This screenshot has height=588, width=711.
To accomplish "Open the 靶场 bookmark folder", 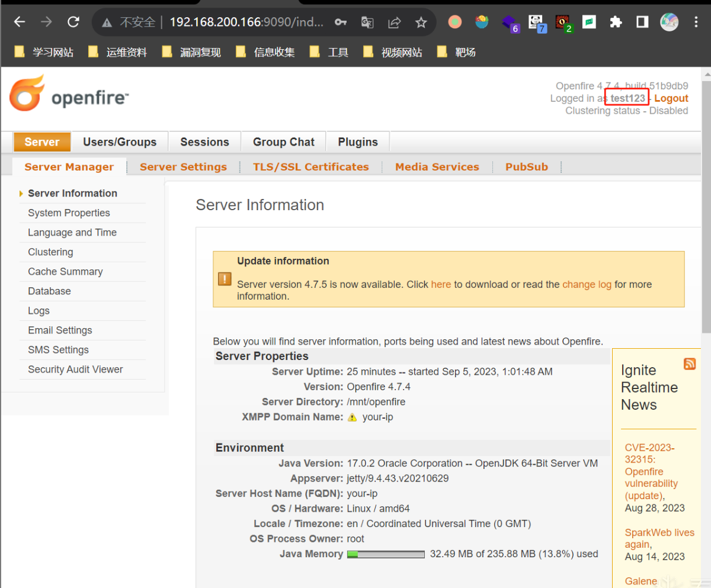I will (x=457, y=52).
